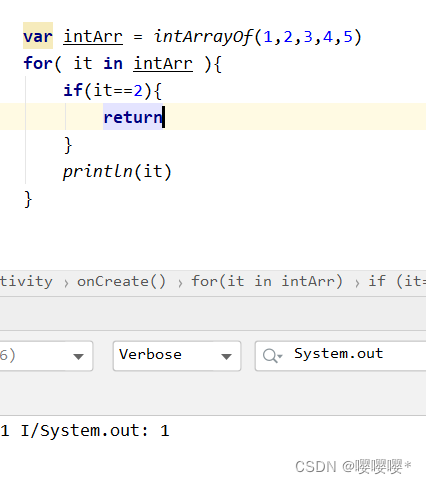
Task: Select the onCreate() breadcrumb item
Action: pyautogui.click(x=121, y=282)
